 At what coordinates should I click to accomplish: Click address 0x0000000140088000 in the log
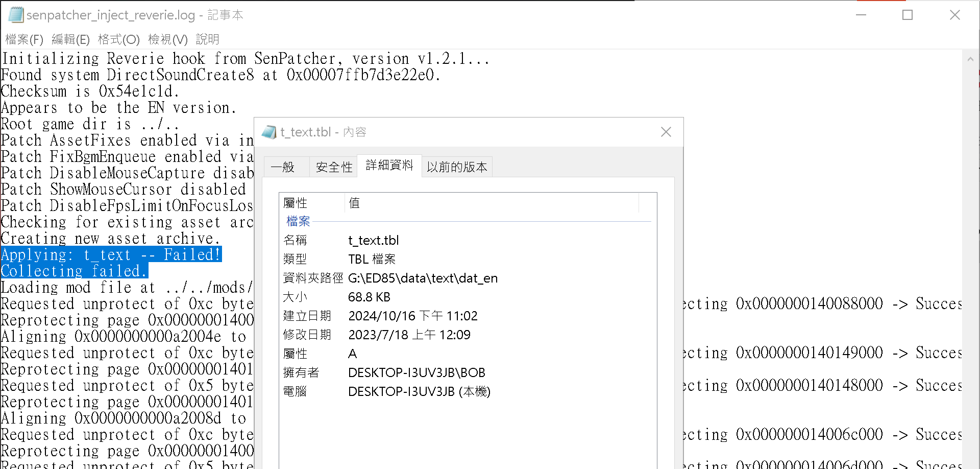810,303
